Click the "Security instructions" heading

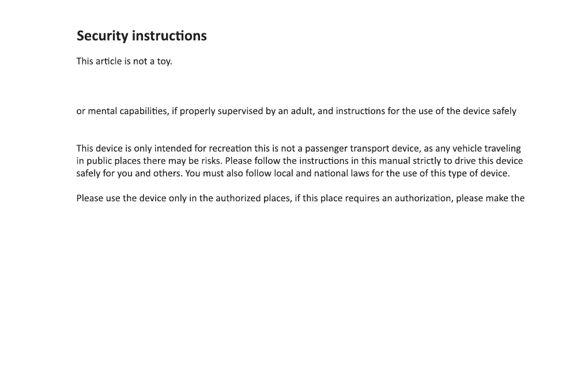point(141,36)
